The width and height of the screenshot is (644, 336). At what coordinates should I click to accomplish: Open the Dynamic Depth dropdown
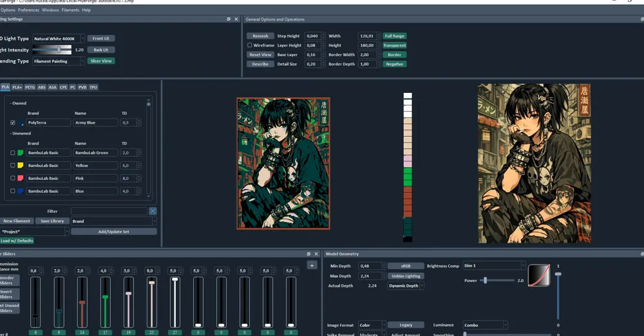coord(406,286)
